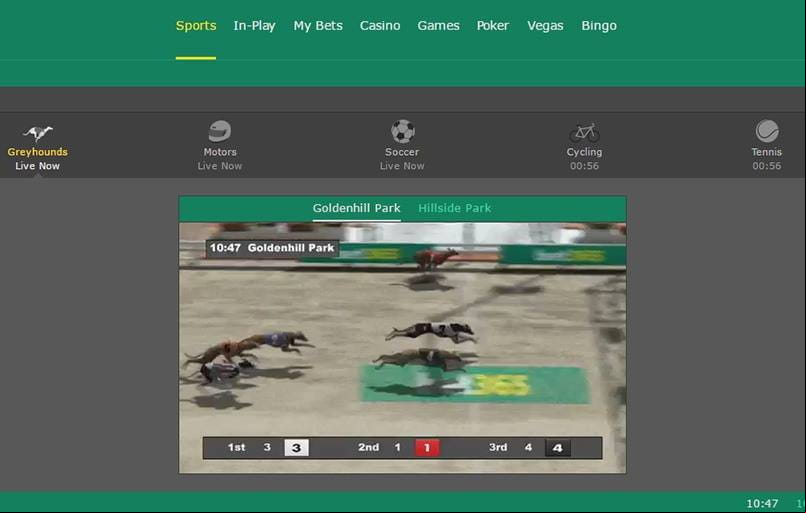
Task: Select the Greyhounds racing dog icon
Action: pos(38,133)
